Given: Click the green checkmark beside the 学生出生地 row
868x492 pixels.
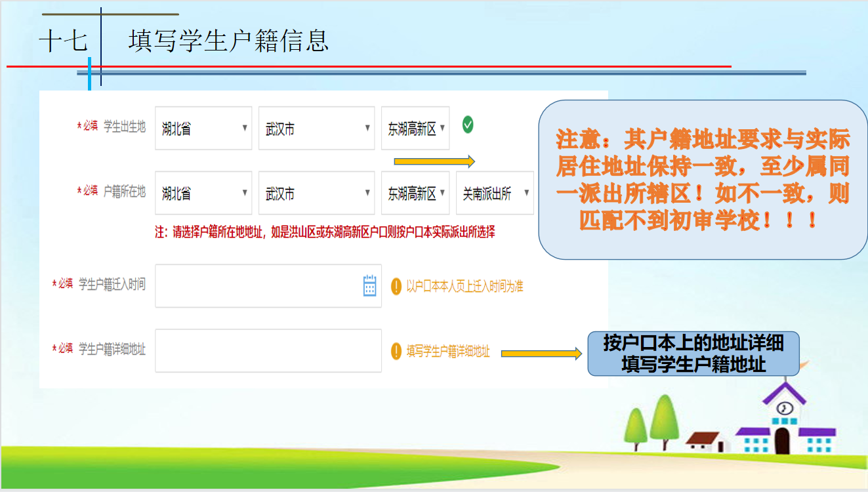Looking at the screenshot, I should point(468,124).
